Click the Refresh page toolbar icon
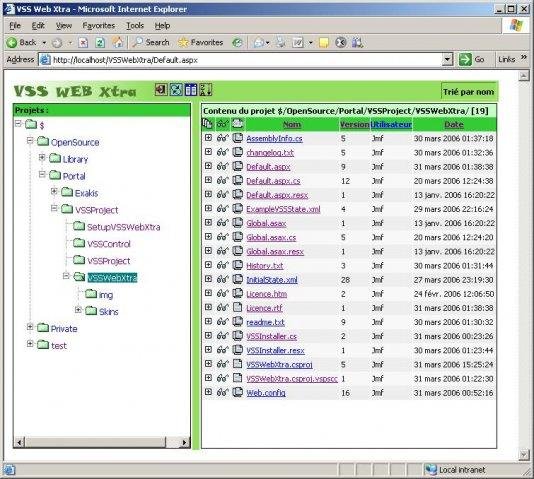This screenshot has width=534, height=479. click(100, 43)
